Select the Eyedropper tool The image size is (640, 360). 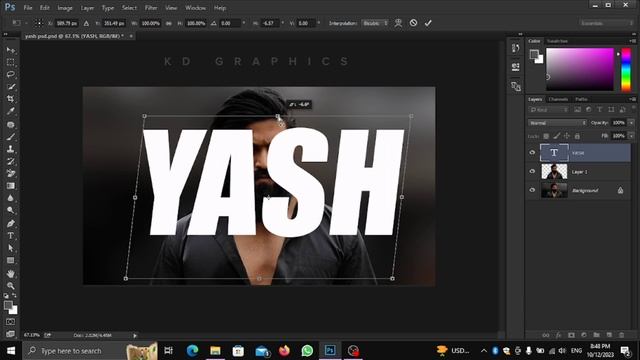(11, 111)
